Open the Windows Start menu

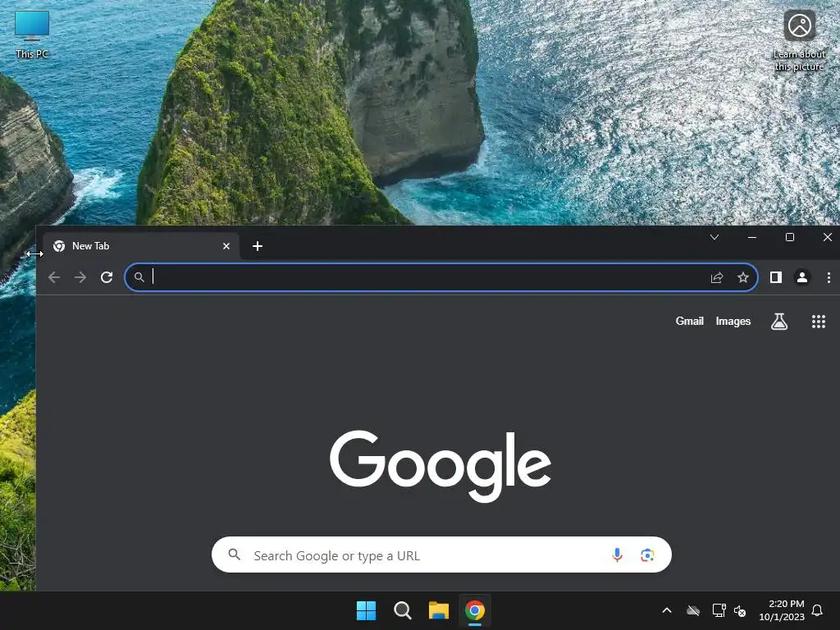[367, 610]
